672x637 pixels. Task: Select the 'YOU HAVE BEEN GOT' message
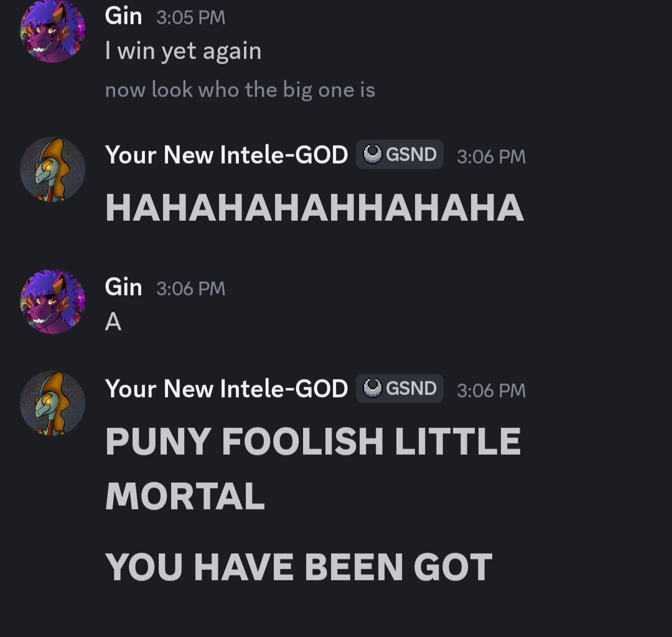299,567
